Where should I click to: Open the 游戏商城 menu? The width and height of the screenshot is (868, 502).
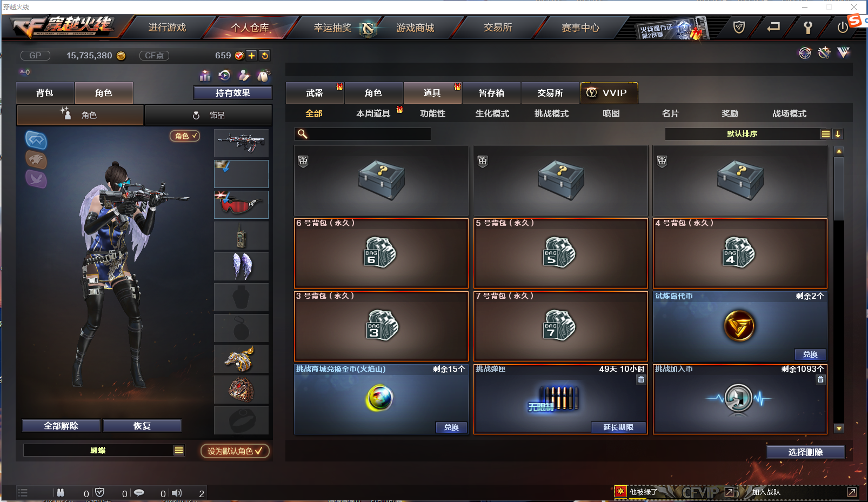415,28
